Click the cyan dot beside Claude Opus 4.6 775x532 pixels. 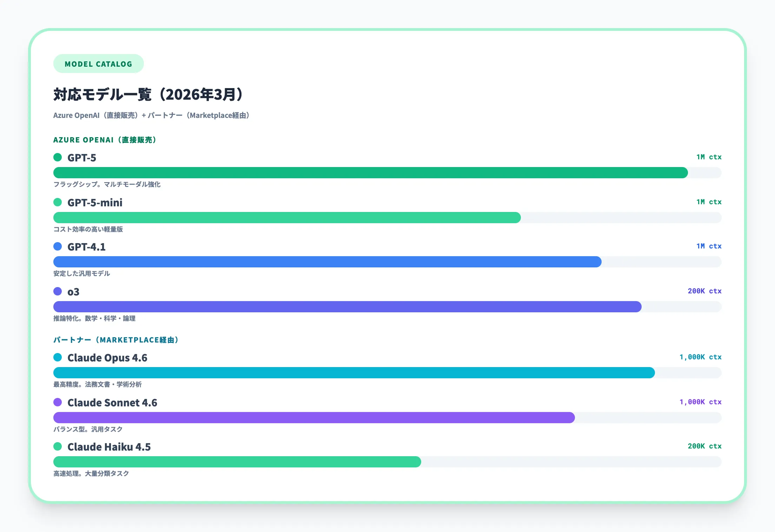click(58, 357)
